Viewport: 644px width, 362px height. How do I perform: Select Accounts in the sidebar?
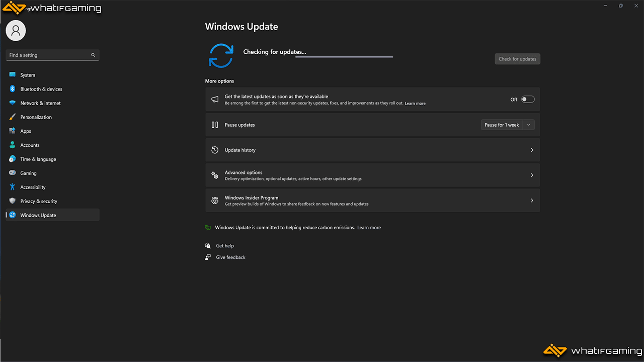(x=52, y=145)
